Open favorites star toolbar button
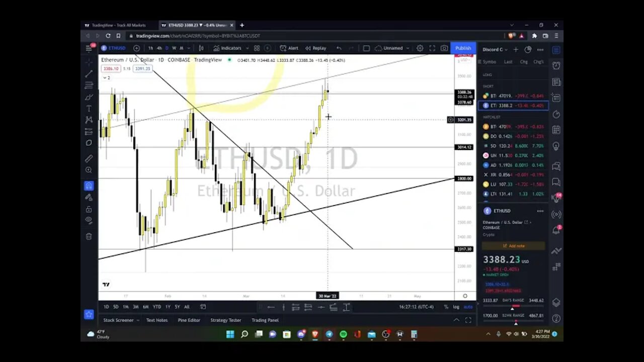 tap(89, 315)
